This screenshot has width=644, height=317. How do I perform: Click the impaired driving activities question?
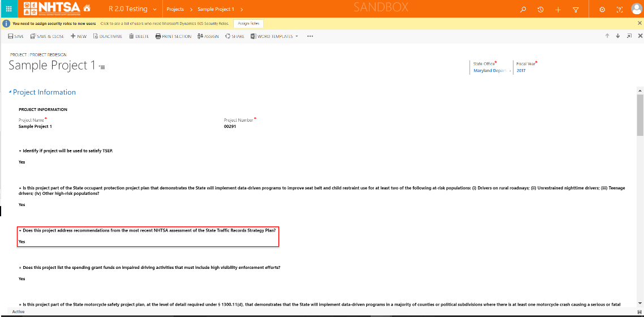[x=149, y=267]
